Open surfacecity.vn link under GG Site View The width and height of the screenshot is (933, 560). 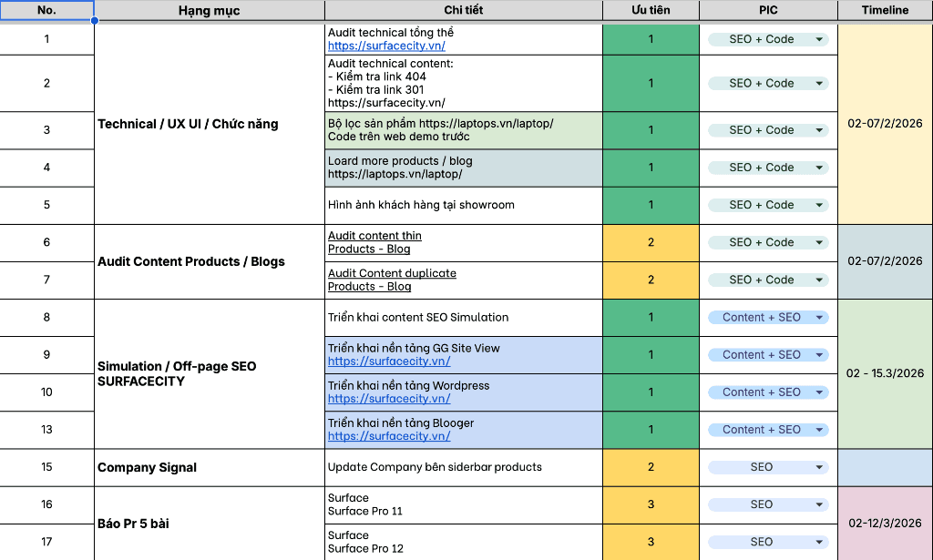click(388, 361)
